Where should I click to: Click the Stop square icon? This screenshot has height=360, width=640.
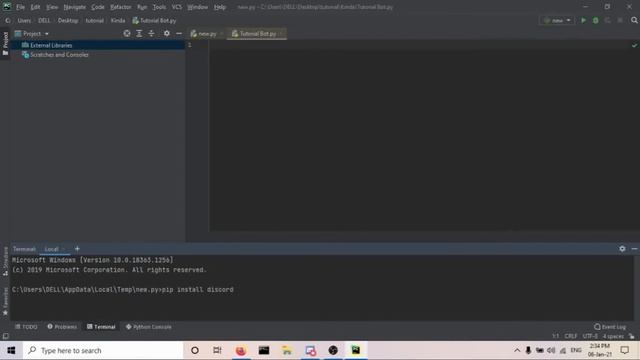[x=620, y=20]
